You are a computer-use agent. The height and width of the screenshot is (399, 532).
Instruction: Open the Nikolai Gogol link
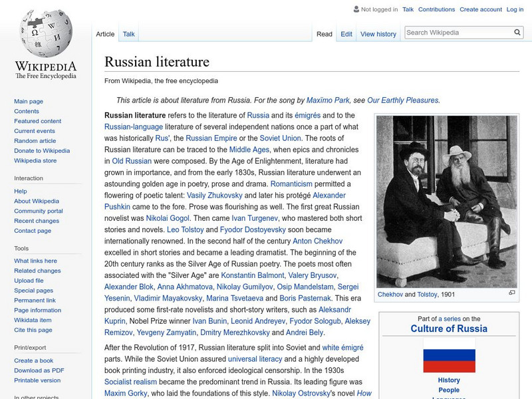[168, 218]
